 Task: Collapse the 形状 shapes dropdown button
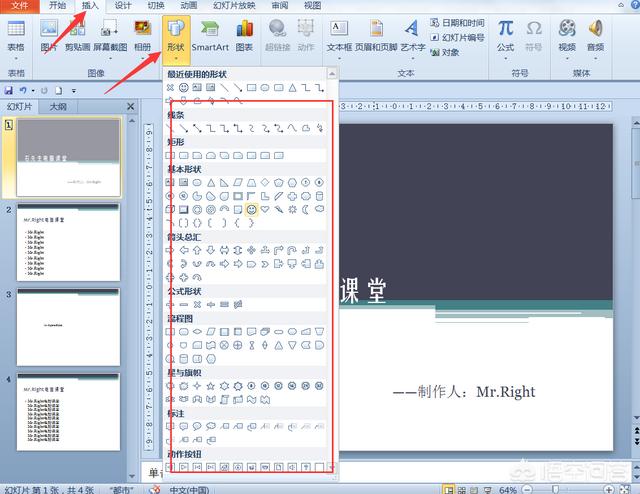click(176, 40)
